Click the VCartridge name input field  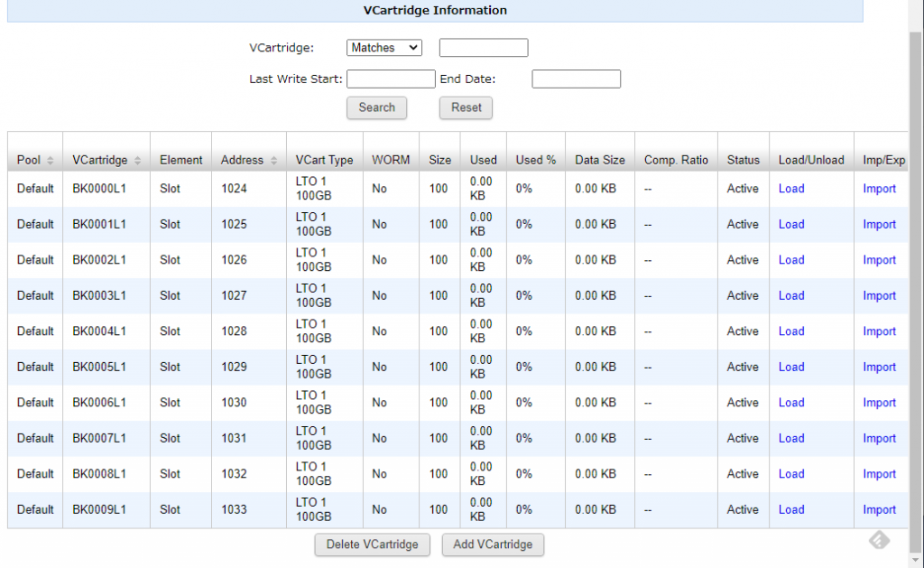(484, 48)
